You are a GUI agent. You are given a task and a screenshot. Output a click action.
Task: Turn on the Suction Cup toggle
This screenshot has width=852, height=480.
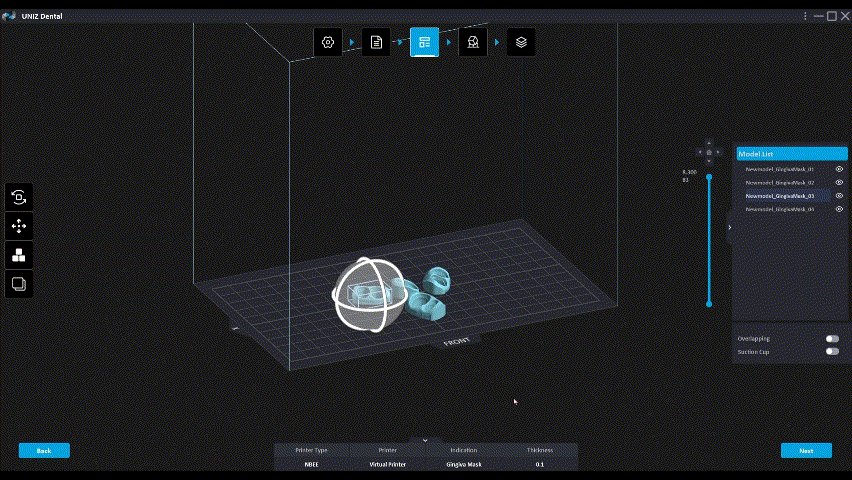pos(832,351)
